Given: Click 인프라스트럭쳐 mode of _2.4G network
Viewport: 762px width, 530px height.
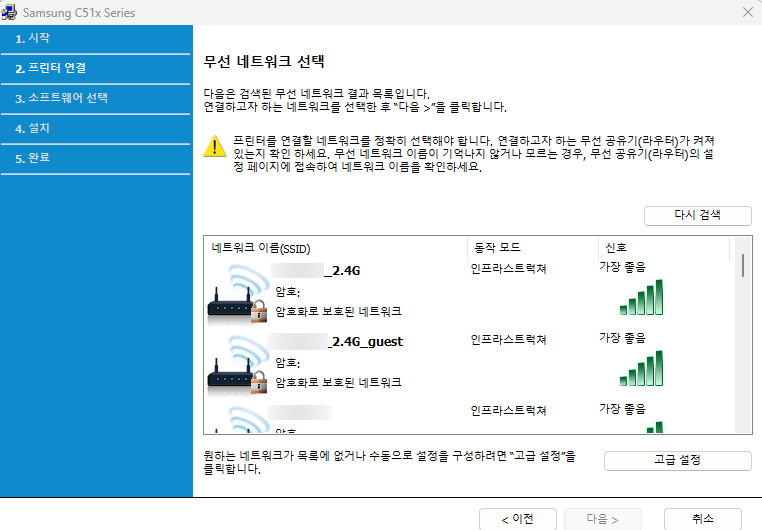Looking at the screenshot, I should 508,269.
